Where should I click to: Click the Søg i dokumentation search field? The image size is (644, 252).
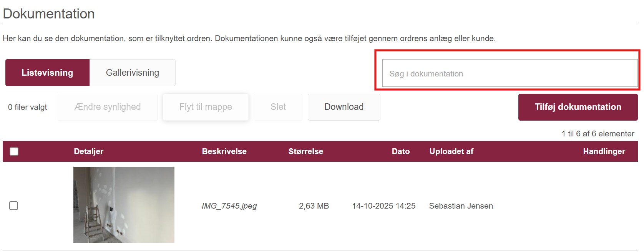pyautogui.click(x=510, y=73)
